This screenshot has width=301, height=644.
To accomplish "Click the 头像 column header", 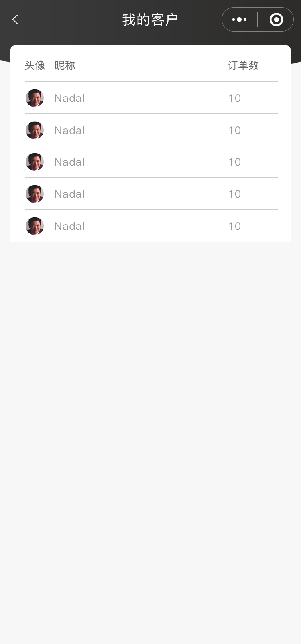I will coord(35,65).
